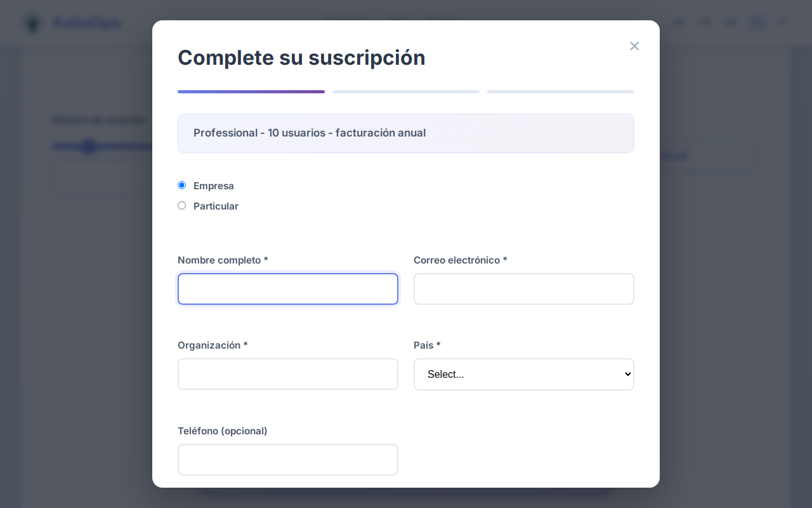Viewport: 812px width, 508px height.
Task: Expand the Select... country combo box
Action: (523, 374)
